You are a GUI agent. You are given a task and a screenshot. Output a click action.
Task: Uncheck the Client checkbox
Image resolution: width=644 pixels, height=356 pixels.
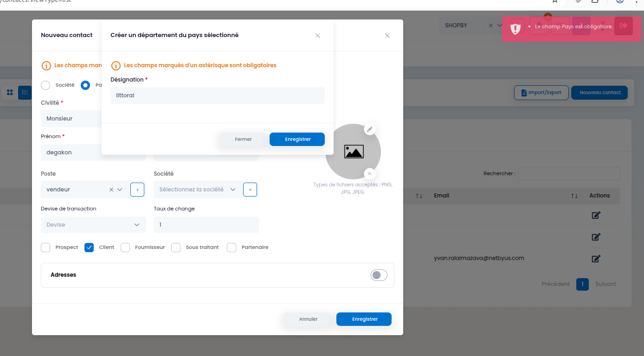(x=89, y=248)
